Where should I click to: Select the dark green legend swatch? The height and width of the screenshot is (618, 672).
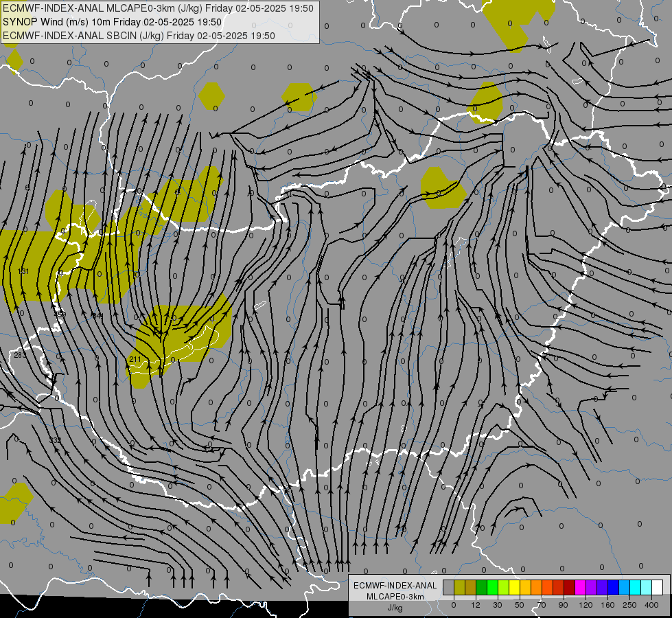(482, 587)
